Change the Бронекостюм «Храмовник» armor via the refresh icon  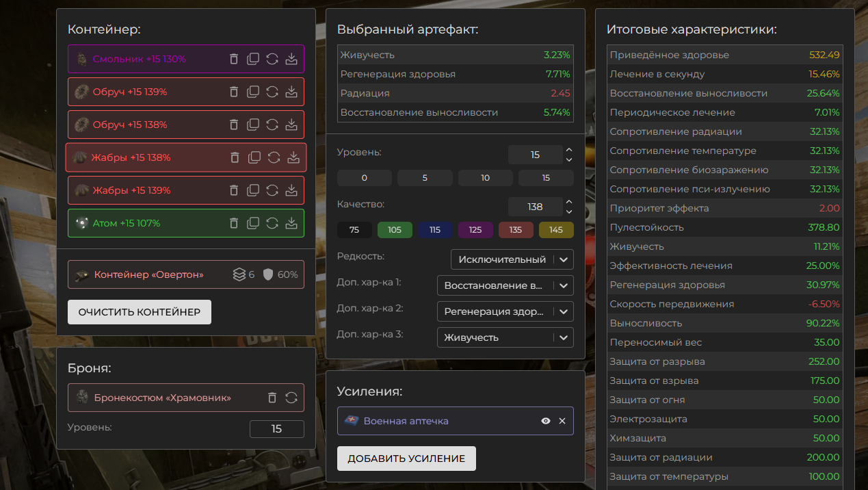[291, 398]
